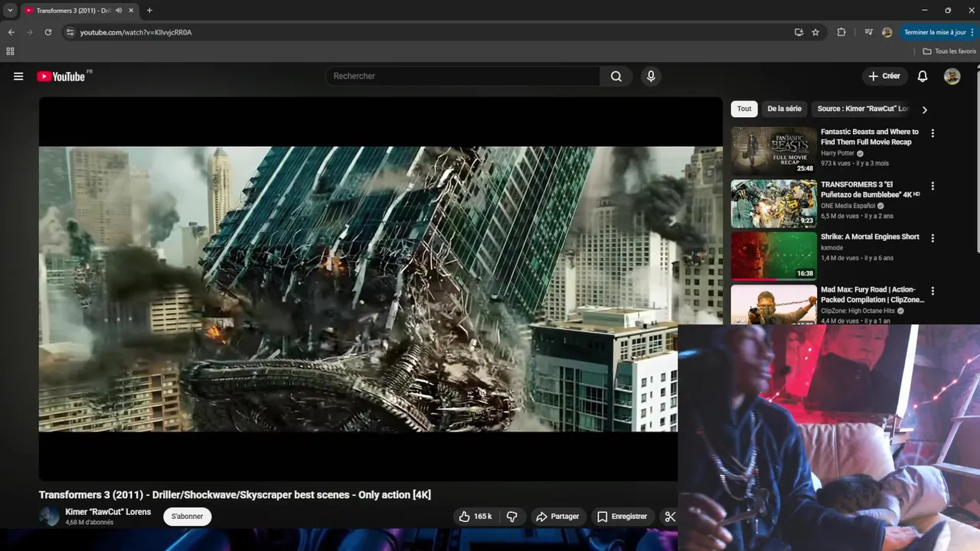This screenshot has width=980, height=551.
Task: Open the Tous les favoris bookmarks folder
Action: [x=949, y=51]
